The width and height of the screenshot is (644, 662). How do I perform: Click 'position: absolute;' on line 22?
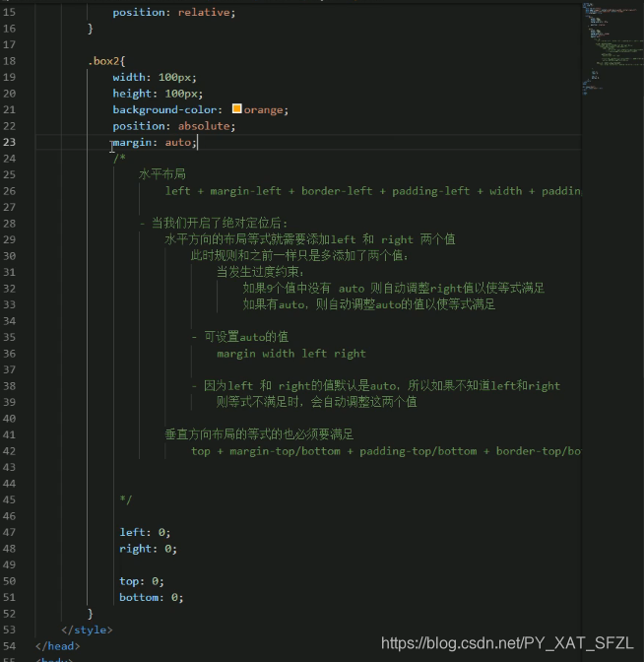(174, 126)
